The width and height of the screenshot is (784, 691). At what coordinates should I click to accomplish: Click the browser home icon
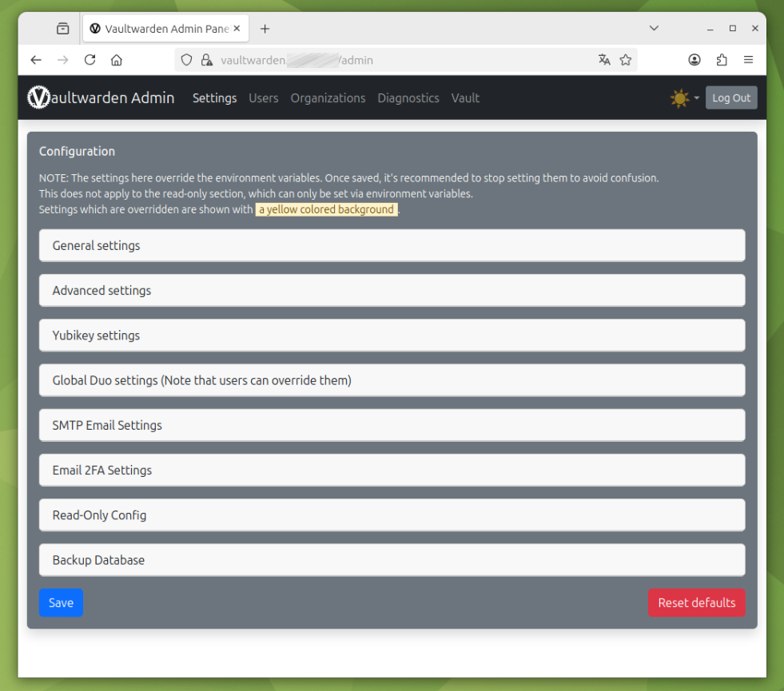(117, 60)
